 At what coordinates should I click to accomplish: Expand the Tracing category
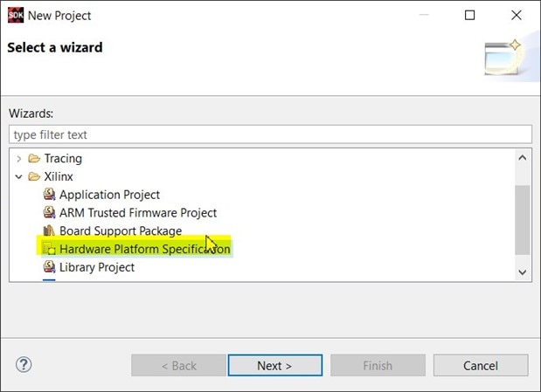coord(19,159)
